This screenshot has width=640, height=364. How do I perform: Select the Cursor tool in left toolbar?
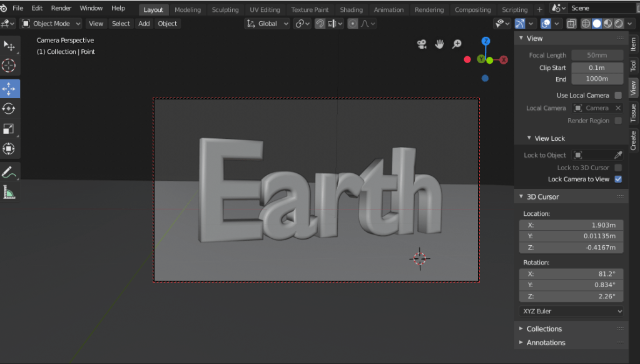tap(9, 66)
